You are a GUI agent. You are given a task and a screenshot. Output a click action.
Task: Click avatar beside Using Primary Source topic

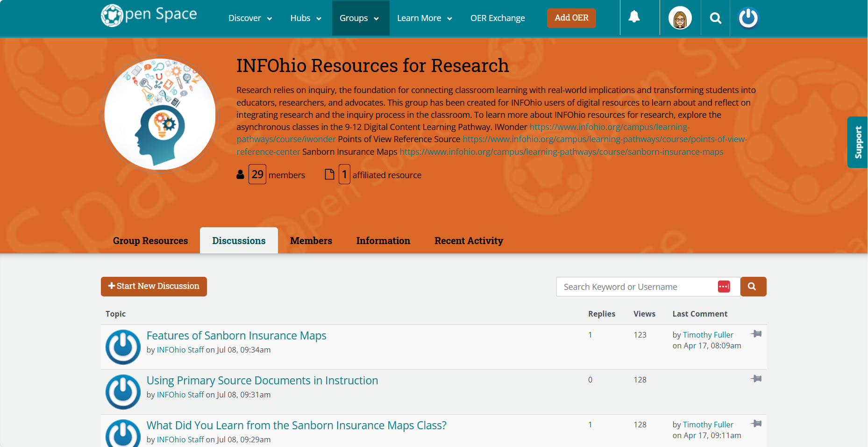123,392
